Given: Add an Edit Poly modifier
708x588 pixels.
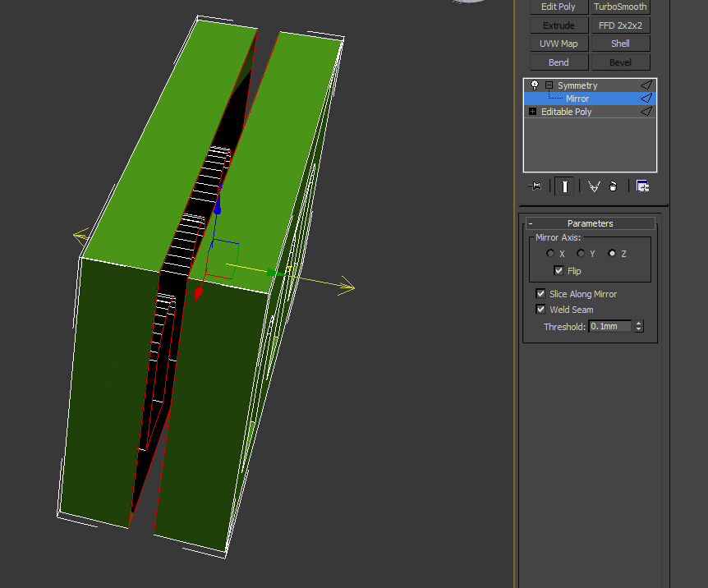Looking at the screenshot, I should 559,7.
